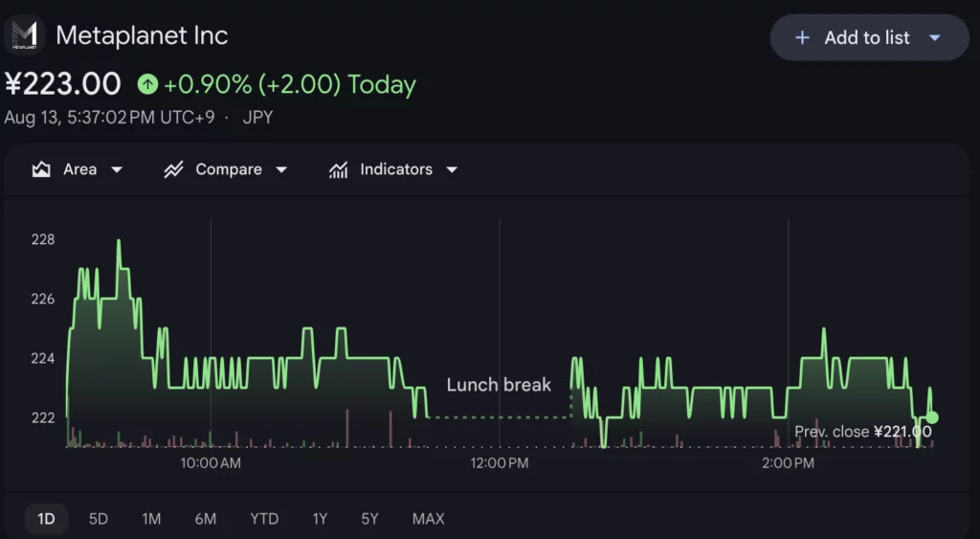Image resolution: width=980 pixels, height=539 pixels.
Task: Expand the Area chart style dropdown
Action: coord(117,169)
